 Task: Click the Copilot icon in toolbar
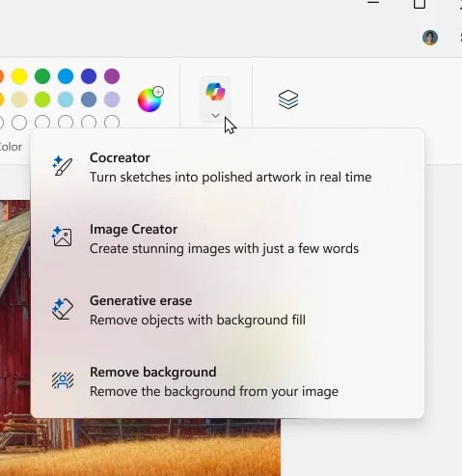tap(215, 92)
